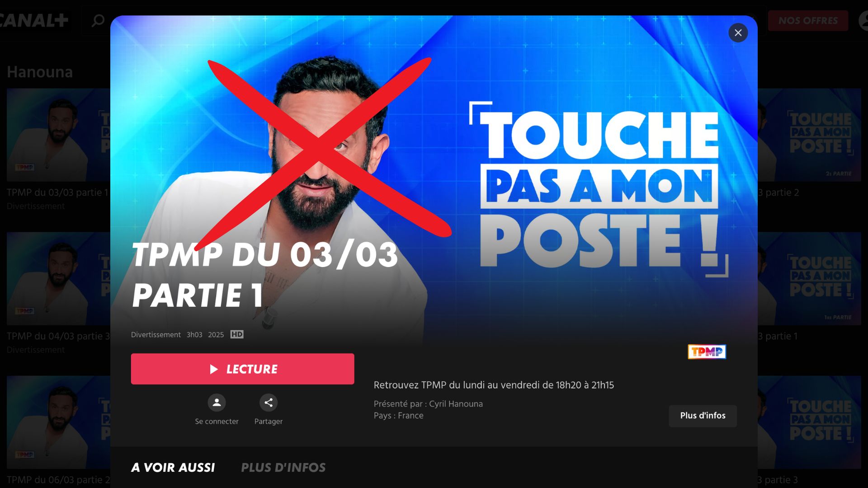Click the Se connecter text label
The image size is (868, 488).
[x=217, y=421]
